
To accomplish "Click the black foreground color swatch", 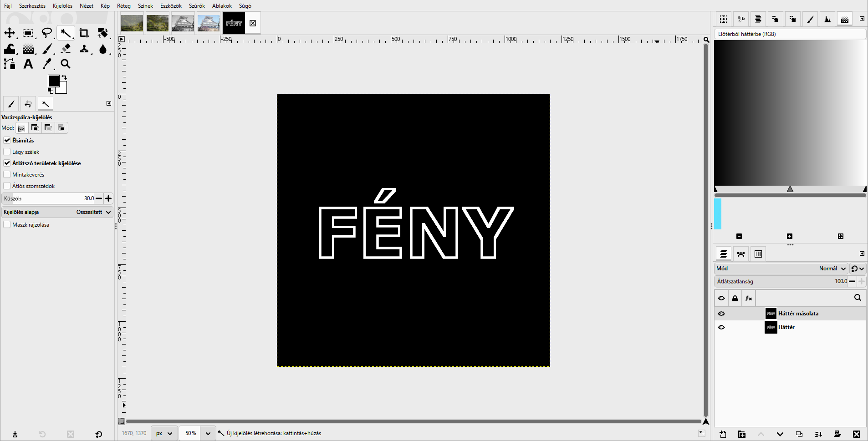I will [53, 81].
